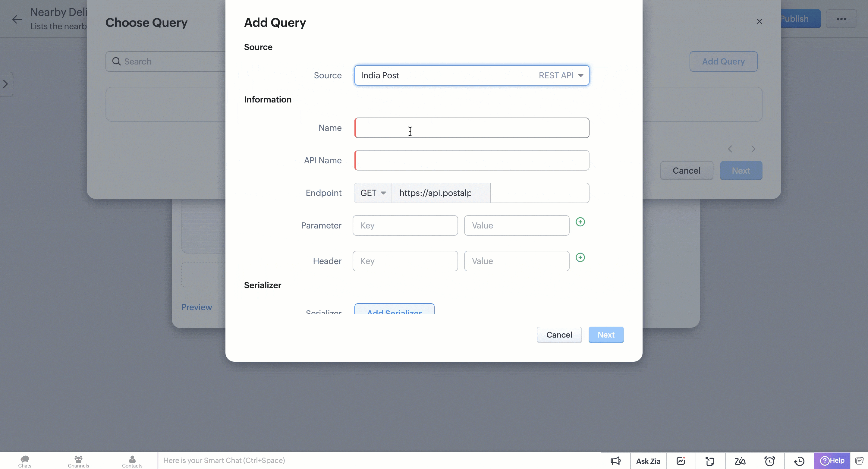Click the announcements megaphone icon
This screenshot has height=469, width=868.
coord(615,461)
